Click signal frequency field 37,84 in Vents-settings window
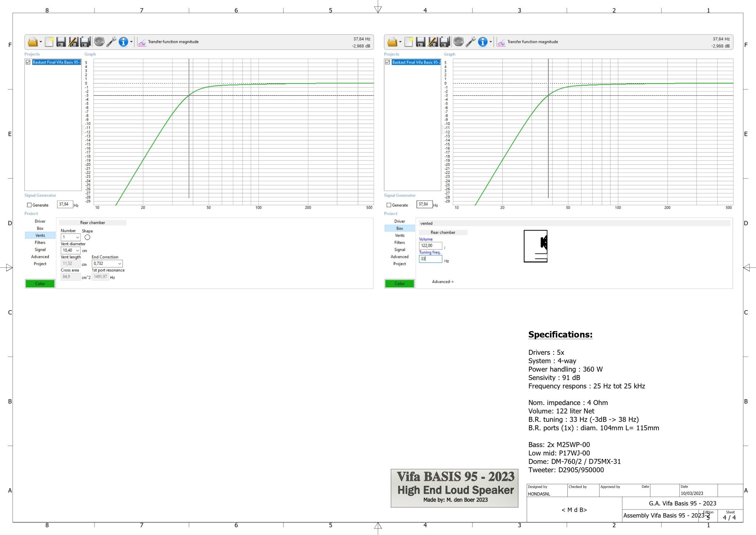The width and height of the screenshot is (756, 535). 65,204
